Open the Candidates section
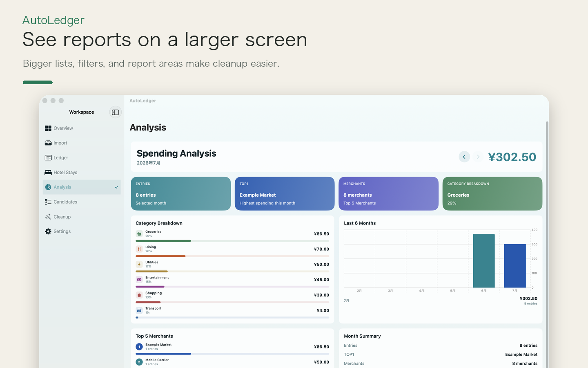Viewport: 588px width, 368px height. pos(82,202)
